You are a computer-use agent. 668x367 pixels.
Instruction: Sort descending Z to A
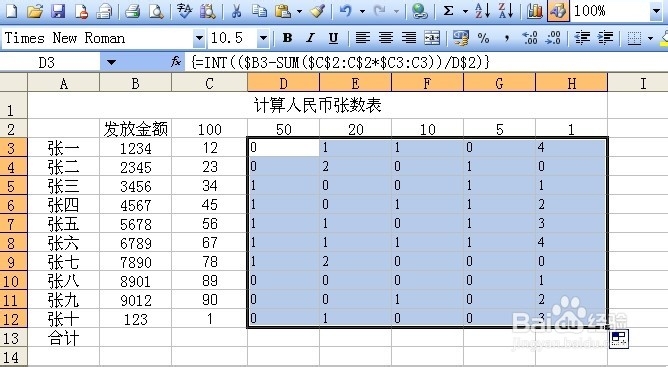tap(506, 11)
